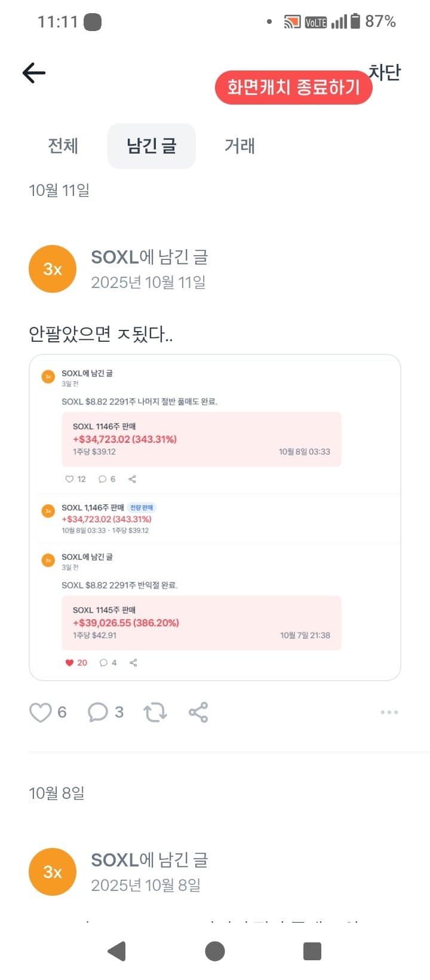Tap the back arrow at top left
The width and height of the screenshot is (430, 980).
click(x=34, y=73)
